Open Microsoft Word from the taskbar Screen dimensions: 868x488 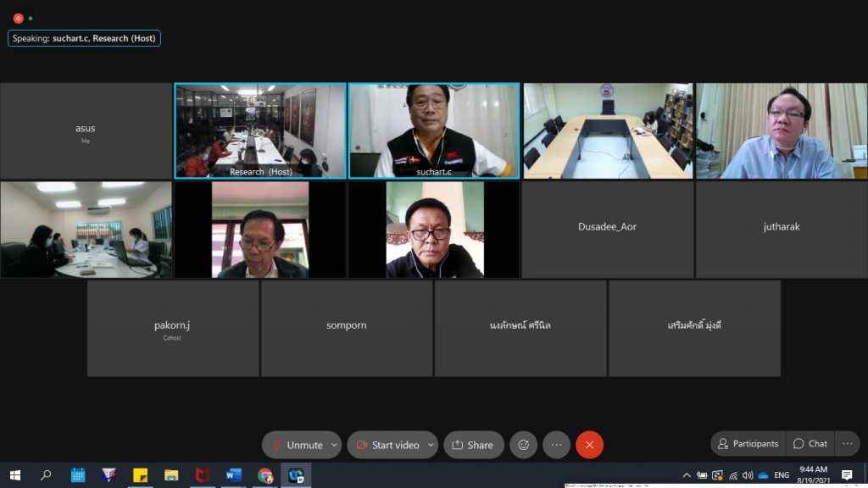coord(234,475)
